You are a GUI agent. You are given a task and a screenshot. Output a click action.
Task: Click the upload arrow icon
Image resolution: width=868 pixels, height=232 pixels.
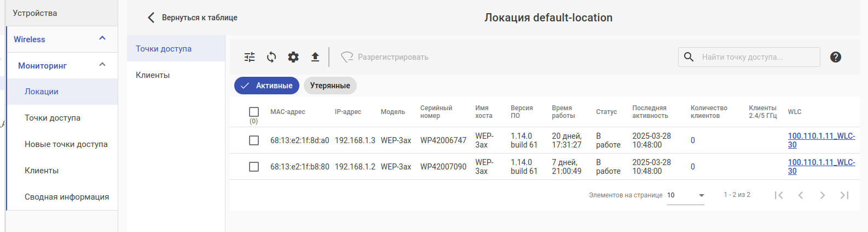coord(315,57)
